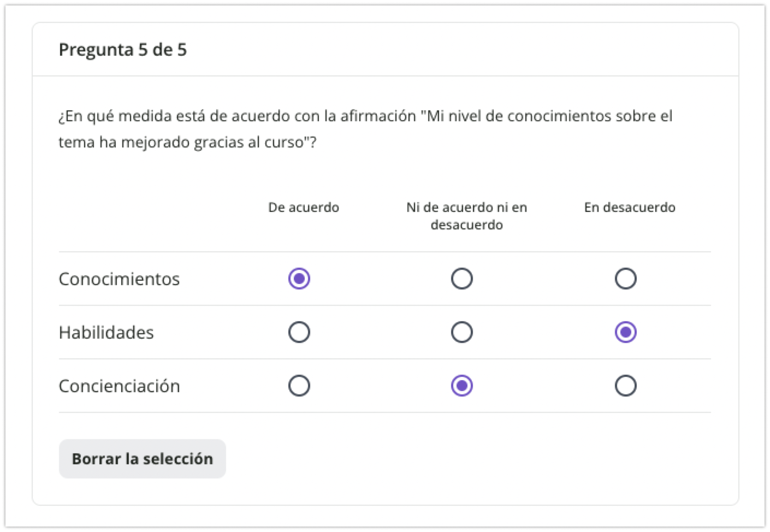770x532 pixels.
Task: Click the filled radio in Conocimientos row
Action: 298,279
